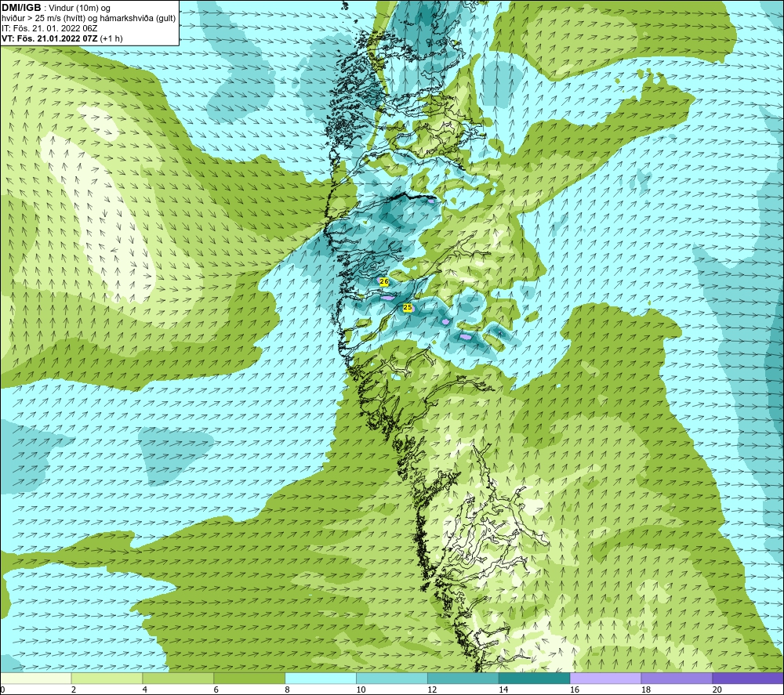Click the bold 'VT: Fös. 21.01.2022 07Z' line
This screenshot has width=784, height=695.
pos(50,38)
